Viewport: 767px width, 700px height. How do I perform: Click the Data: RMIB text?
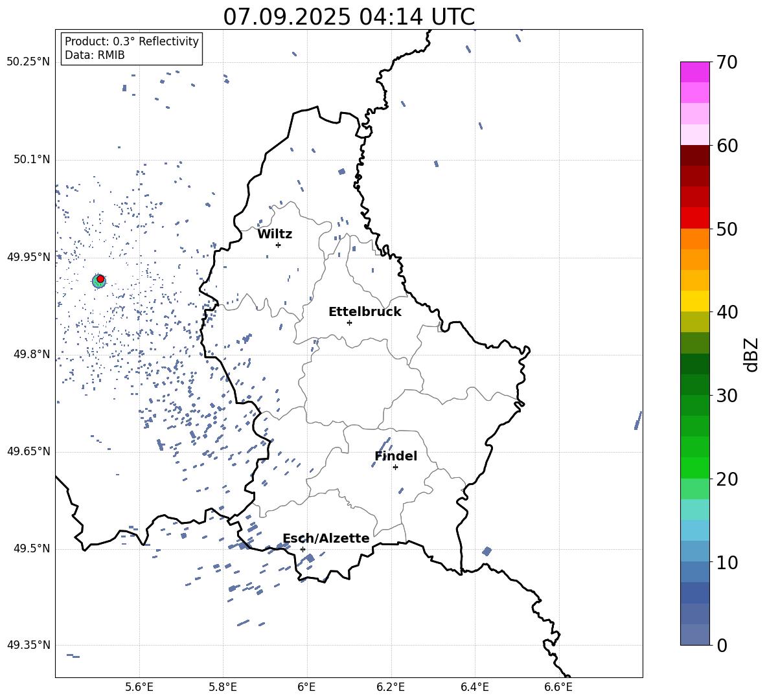[x=95, y=55]
